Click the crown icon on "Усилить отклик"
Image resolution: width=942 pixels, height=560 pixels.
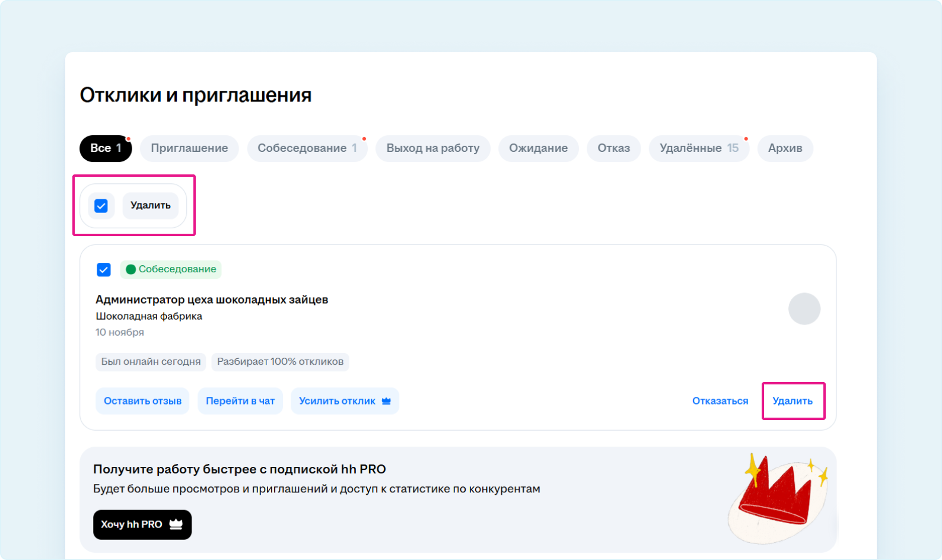[x=386, y=401]
